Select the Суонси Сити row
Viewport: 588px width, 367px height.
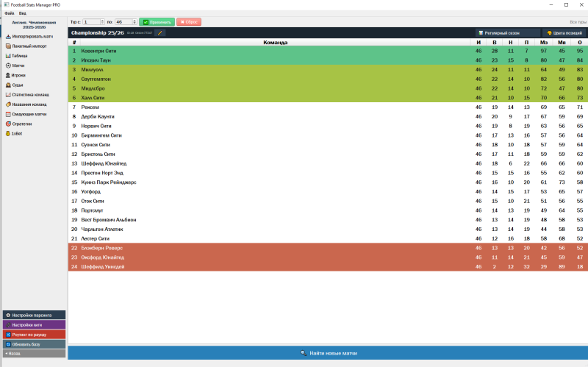pos(328,144)
